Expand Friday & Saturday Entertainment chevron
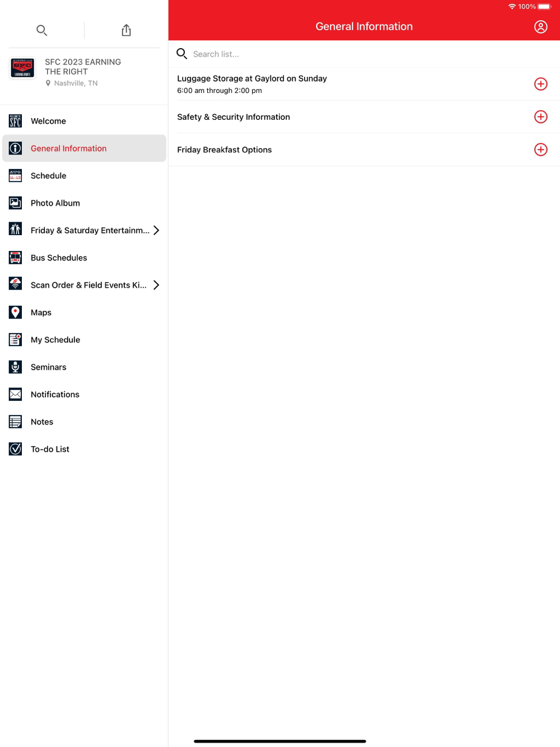This screenshot has height=747, width=560. [156, 230]
